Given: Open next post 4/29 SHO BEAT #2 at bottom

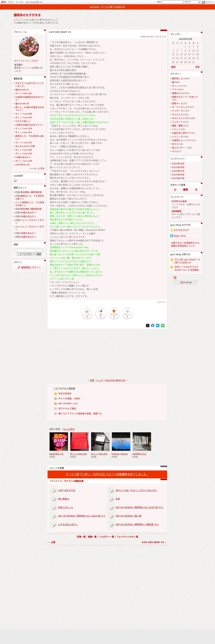Looking at the screenshot, I should 153,542.
